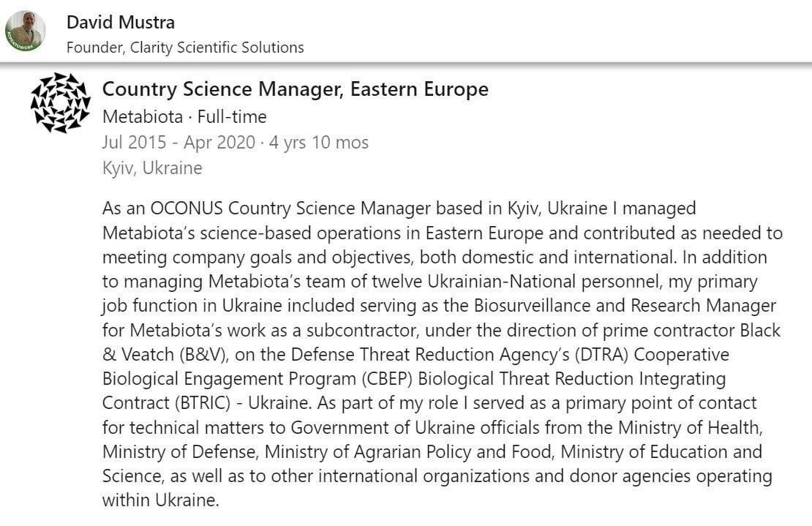
Task: Click the OCONUS word in the description
Action: (187, 208)
